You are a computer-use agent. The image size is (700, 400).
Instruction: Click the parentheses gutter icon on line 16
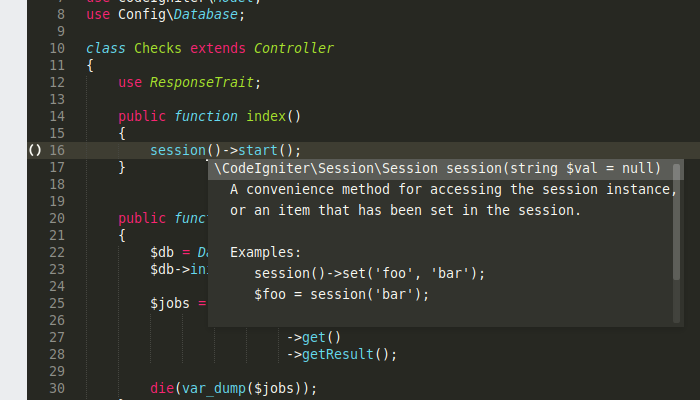tap(35, 150)
